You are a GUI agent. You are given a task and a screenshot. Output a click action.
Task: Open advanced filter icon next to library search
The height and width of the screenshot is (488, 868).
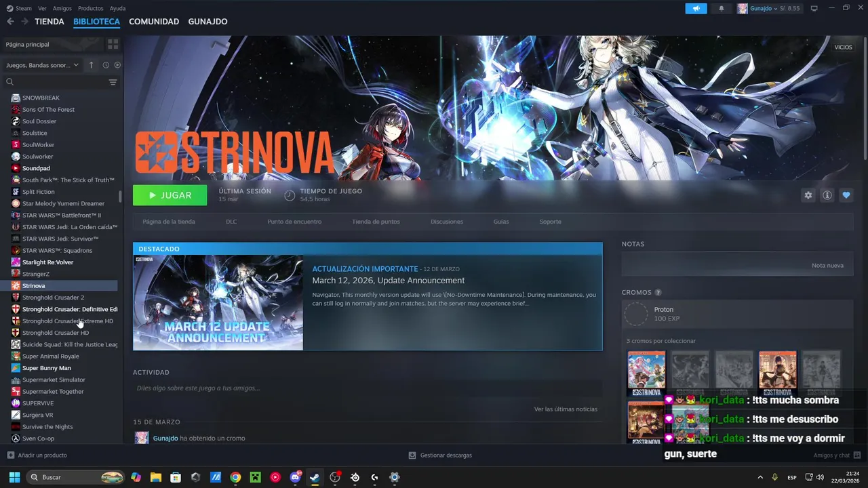[113, 82]
